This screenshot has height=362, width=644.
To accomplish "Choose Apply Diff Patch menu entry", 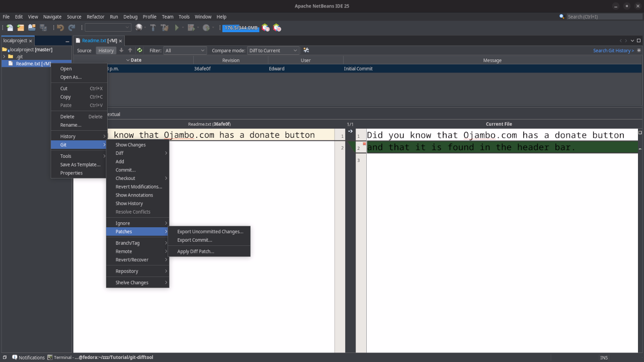I will pos(209,251).
